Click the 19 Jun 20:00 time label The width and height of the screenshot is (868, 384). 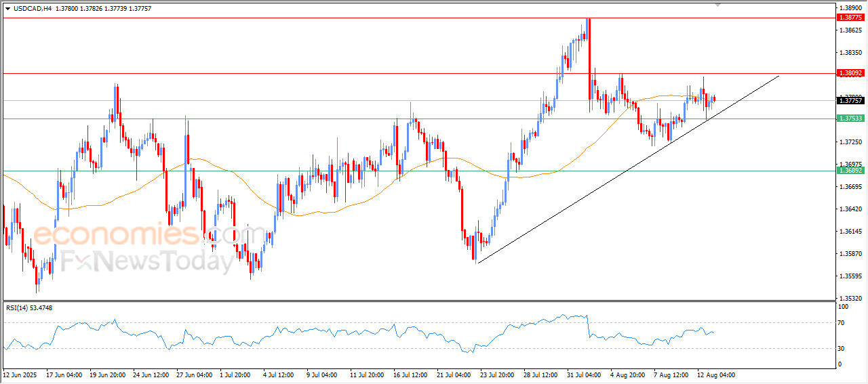(x=107, y=375)
